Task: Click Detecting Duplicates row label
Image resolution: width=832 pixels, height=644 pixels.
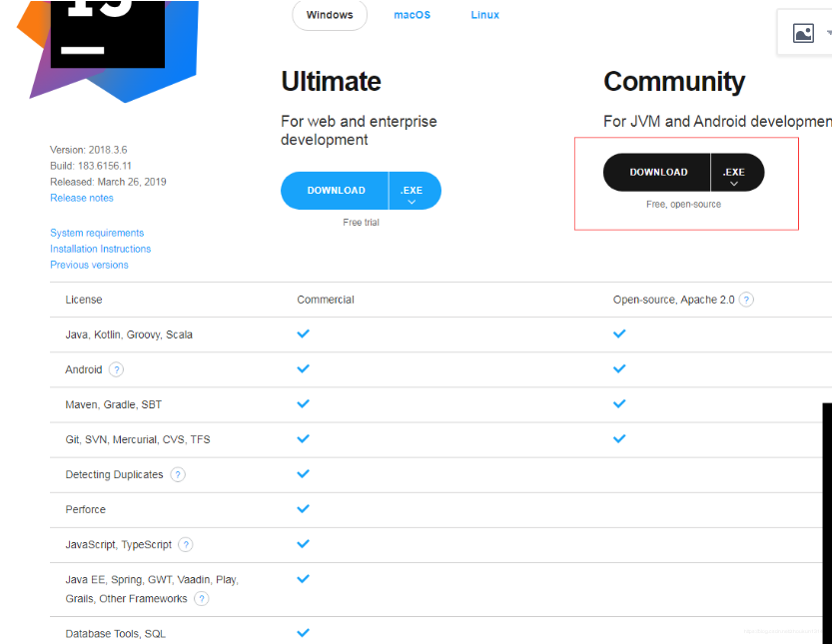Action: (x=114, y=475)
